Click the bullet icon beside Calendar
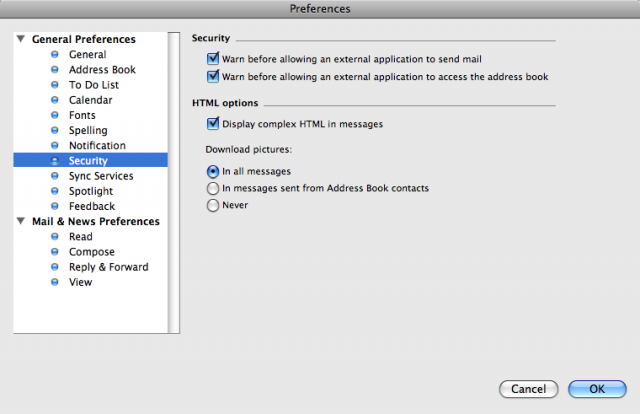The width and height of the screenshot is (640, 414). pos(55,100)
